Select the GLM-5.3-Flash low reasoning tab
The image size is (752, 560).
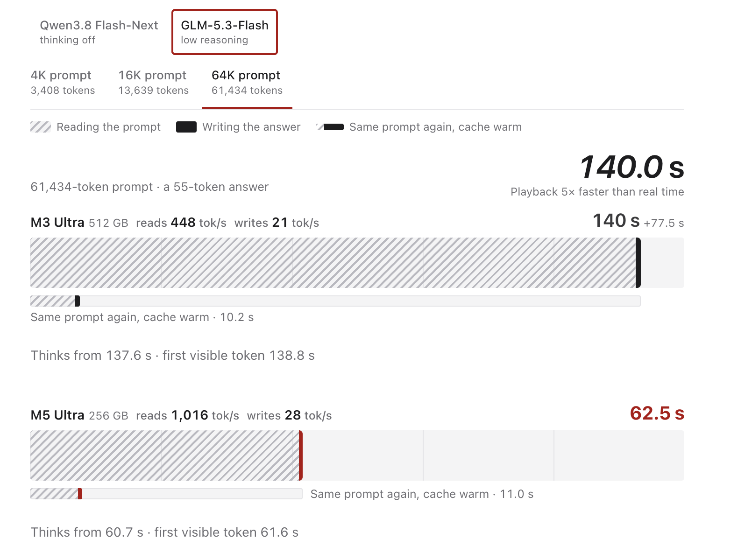coord(225,32)
